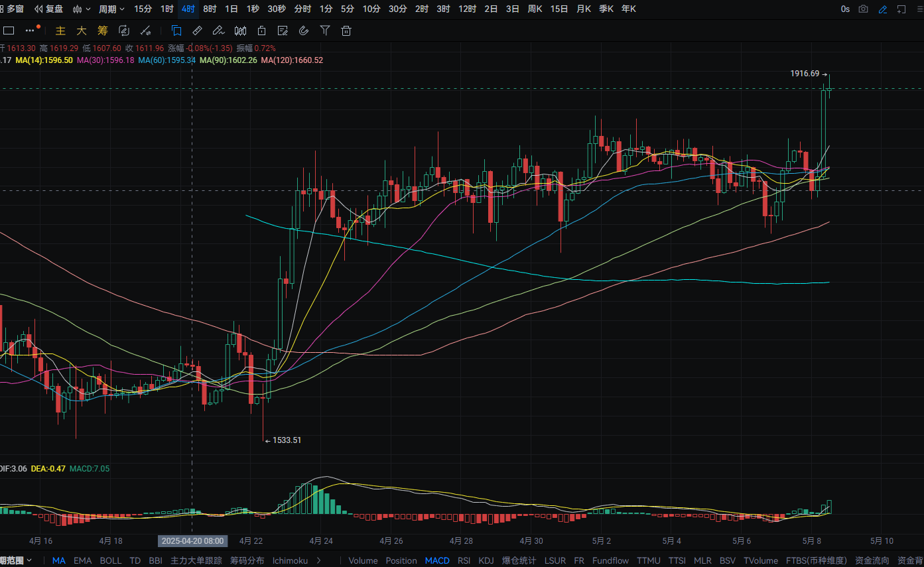Switch to 30秒 timeframe

(x=277, y=9)
